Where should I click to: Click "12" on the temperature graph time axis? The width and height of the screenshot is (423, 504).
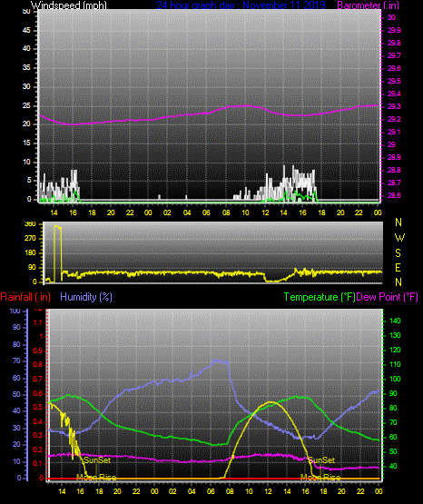(268, 491)
